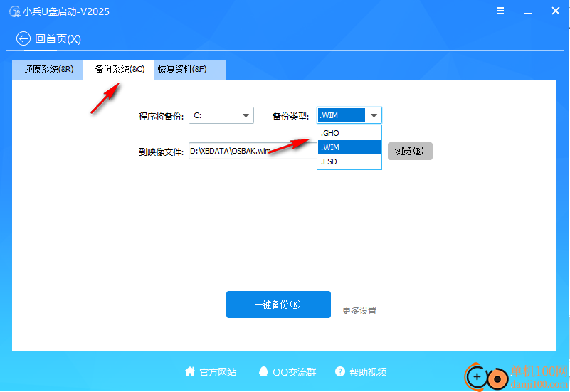Expand the C: drive dropdown arrow
The width and height of the screenshot is (570, 392).
(246, 115)
